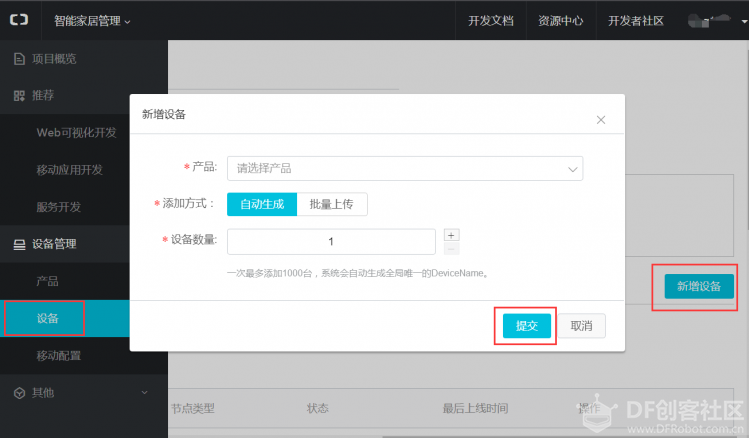Click the 状态 column header

pos(318,408)
